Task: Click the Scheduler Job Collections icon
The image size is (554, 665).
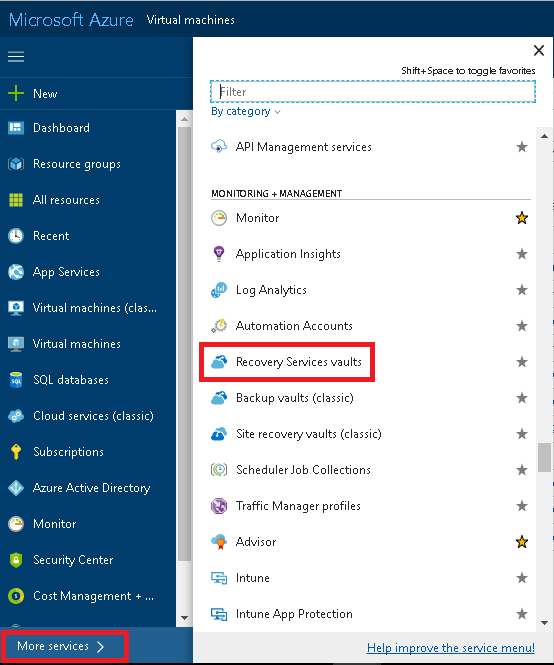Action: click(x=219, y=469)
